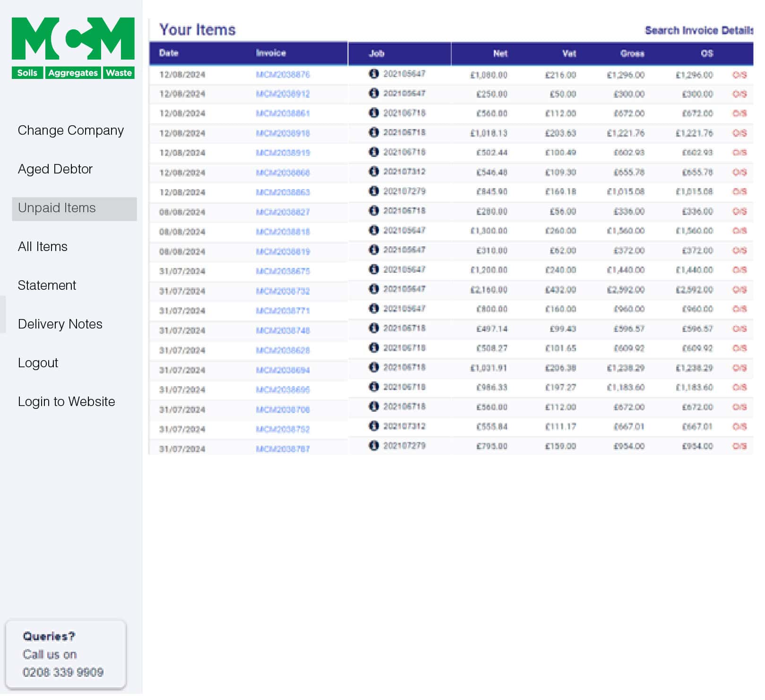This screenshot has width=765, height=700.
Task: Sort table by Date column header
Action: point(170,53)
